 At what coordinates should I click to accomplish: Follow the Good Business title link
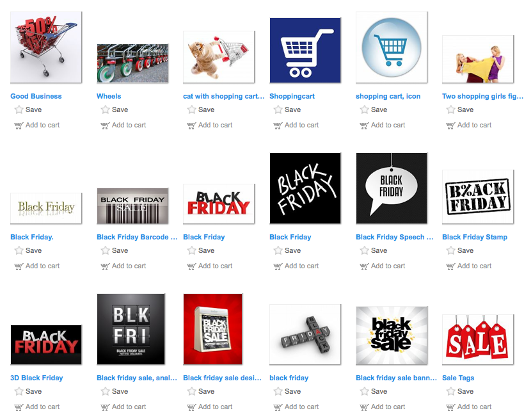36,96
